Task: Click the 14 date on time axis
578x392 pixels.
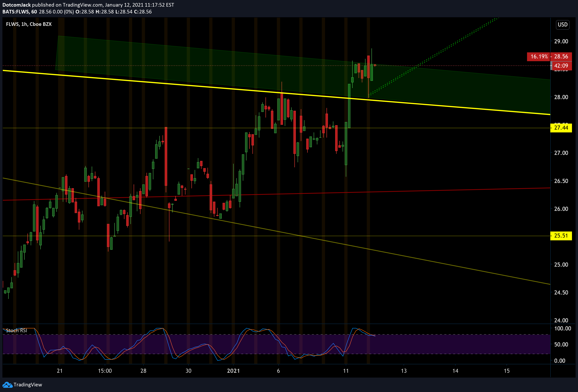Action: coord(455,371)
